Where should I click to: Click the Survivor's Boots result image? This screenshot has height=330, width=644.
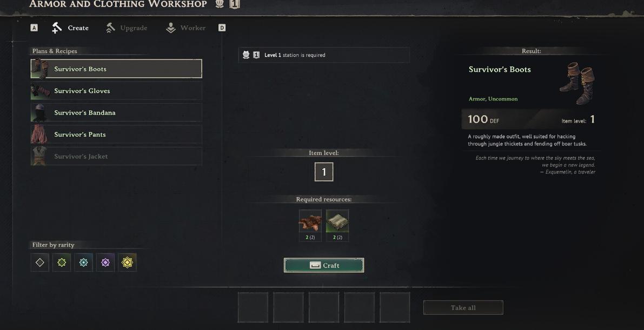(x=577, y=83)
